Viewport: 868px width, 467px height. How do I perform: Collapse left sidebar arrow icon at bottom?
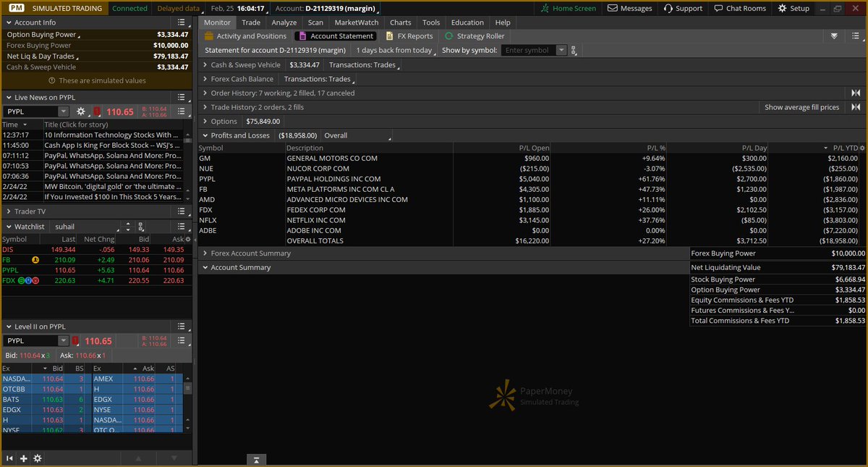pos(10,458)
